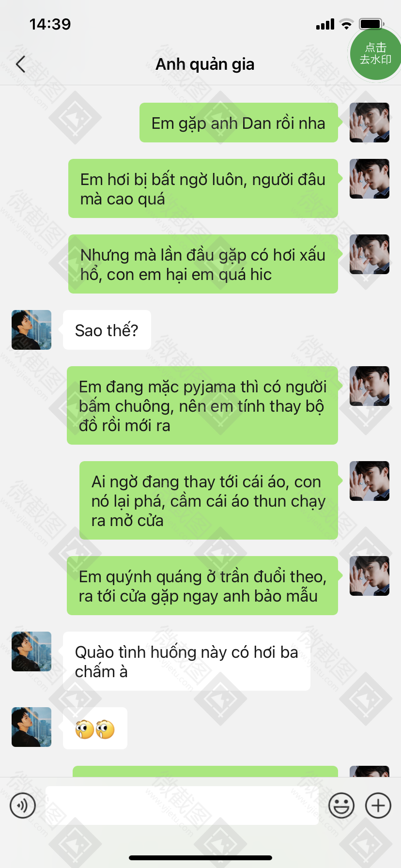The width and height of the screenshot is (401, 868).
Task: Tap the back arrow icon
Action: coord(20,64)
